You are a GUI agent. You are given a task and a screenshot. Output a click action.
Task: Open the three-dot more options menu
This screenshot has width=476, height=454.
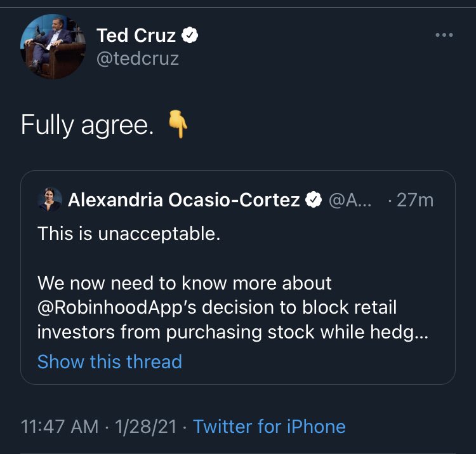(x=444, y=35)
